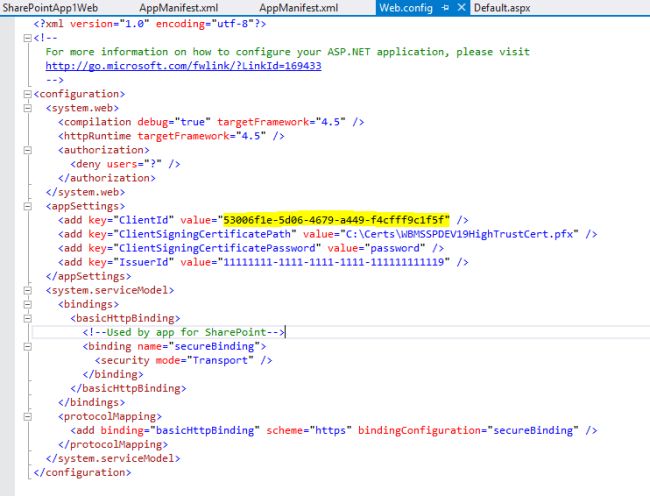
Task: Click the security mode "Transport" value
Action: 220,360
